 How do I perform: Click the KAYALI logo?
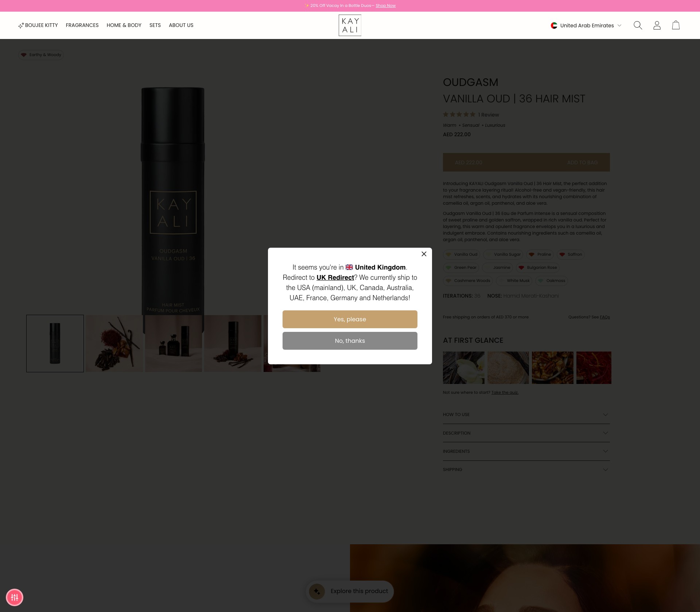[350, 25]
